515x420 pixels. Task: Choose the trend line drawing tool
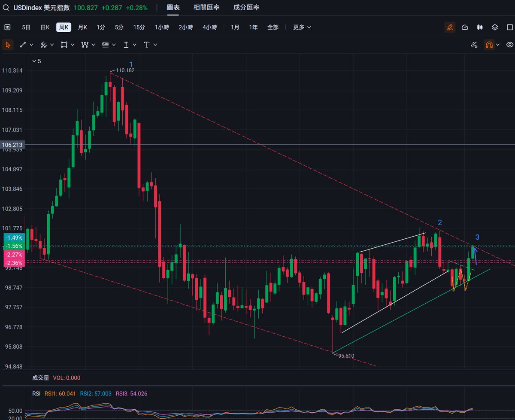coord(23,45)
